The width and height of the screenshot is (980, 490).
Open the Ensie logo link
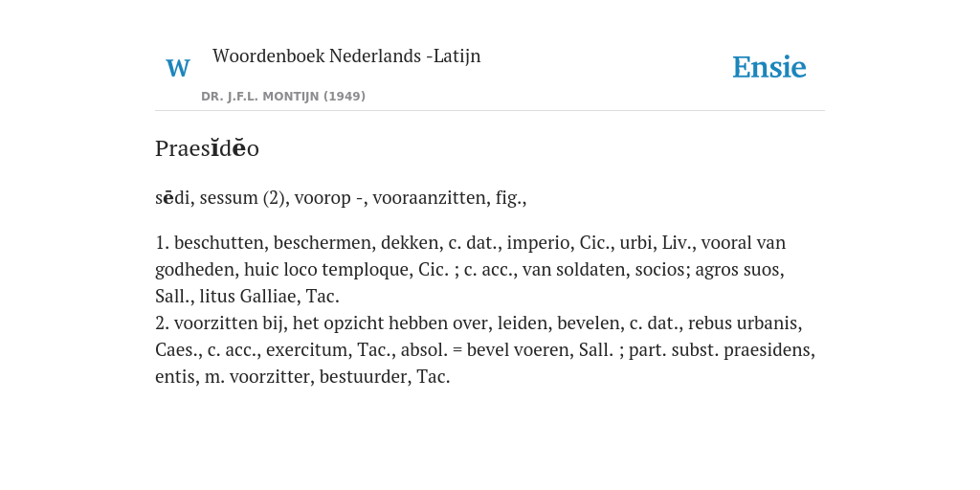[768, 68]
